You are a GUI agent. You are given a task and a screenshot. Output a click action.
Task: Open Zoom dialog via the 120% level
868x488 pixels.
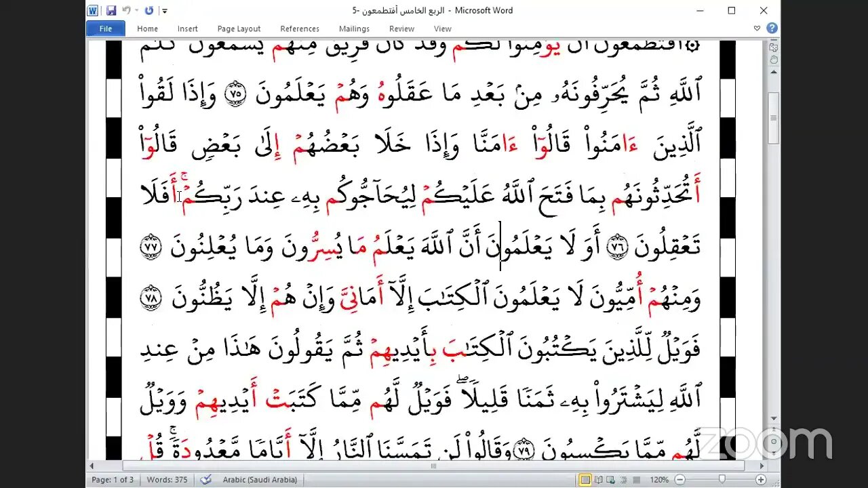coord(659,480)
